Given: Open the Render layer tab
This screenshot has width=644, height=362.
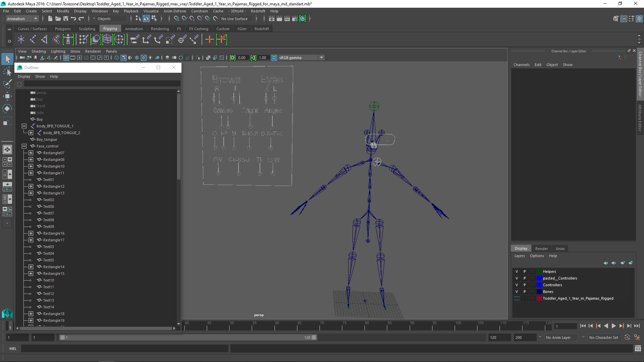Looking at the screenshot, I should [x=541, y=249].
